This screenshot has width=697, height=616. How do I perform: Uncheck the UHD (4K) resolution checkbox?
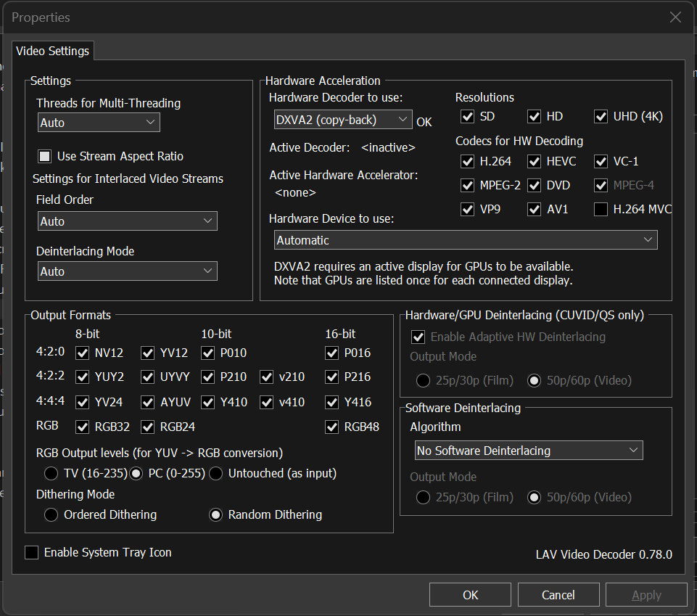601,116
